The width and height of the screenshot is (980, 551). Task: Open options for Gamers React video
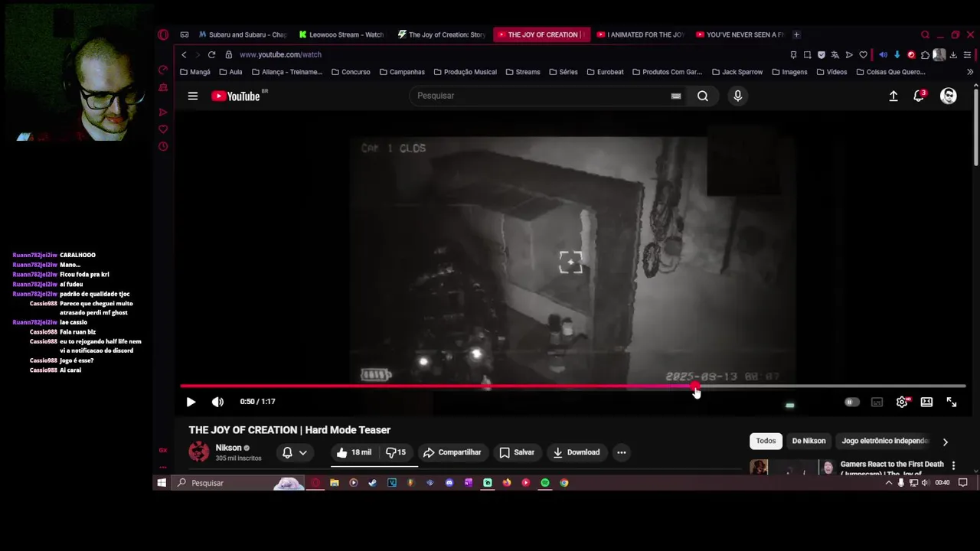953,465
